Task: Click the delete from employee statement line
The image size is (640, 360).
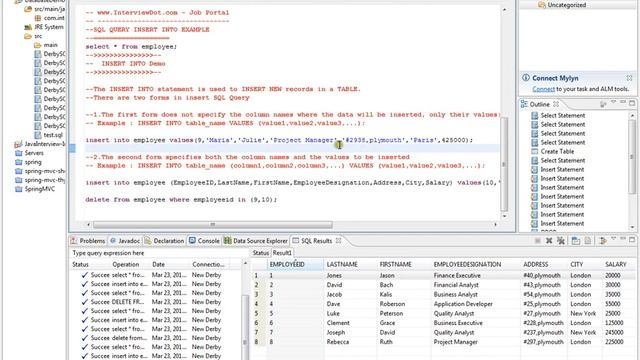Action: (181, 200)
